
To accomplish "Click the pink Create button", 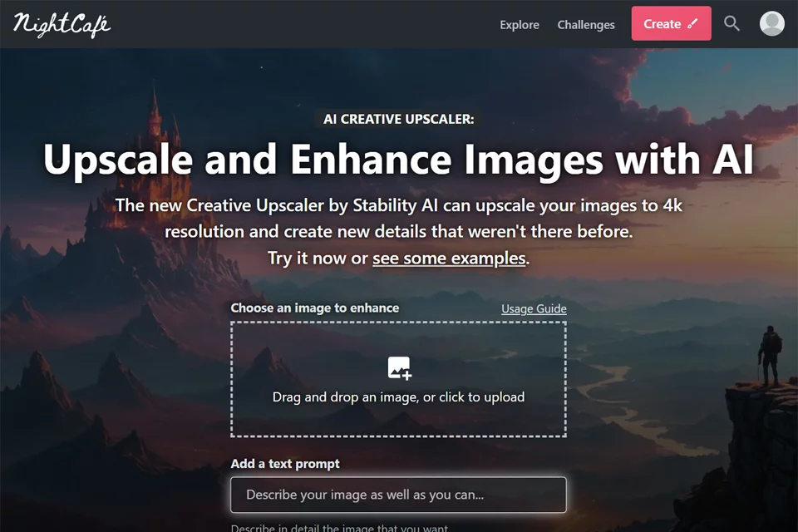I will click(x=672, y=23).
